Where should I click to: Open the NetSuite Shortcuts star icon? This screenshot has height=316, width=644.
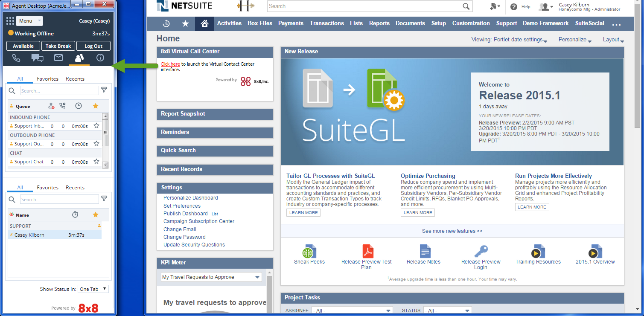(x=185, y=23)
